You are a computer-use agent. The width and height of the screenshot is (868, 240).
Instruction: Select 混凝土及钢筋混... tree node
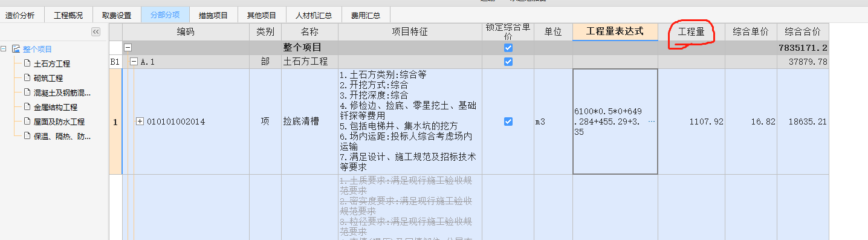tap(62, 92)
